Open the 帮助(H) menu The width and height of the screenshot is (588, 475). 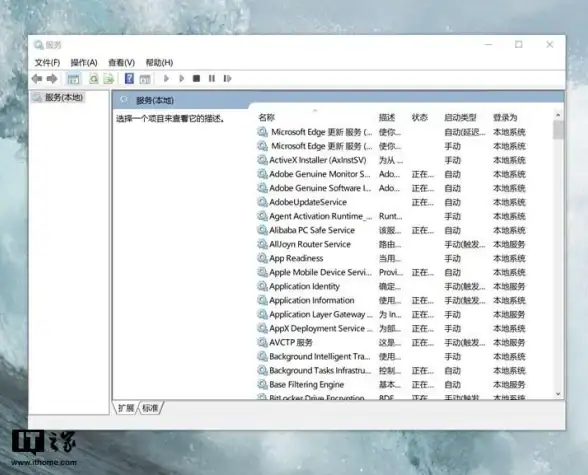159,63
